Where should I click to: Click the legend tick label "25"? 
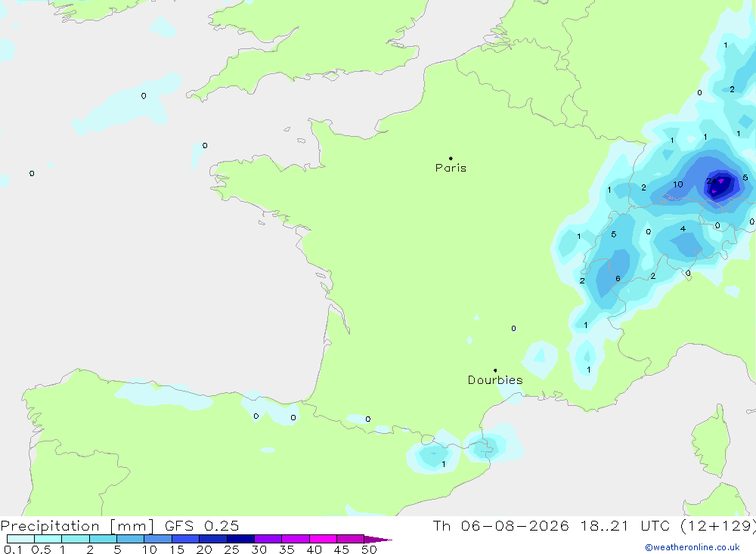point(231,549)
